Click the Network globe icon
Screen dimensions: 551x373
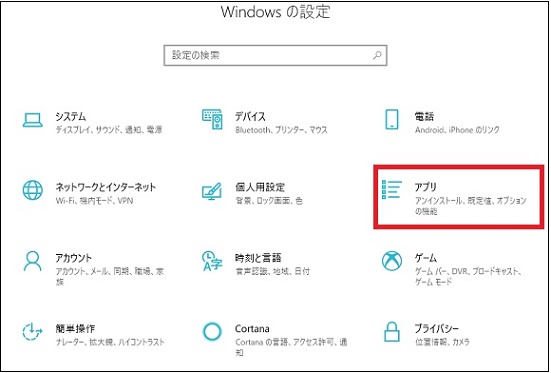coord(33,190)
